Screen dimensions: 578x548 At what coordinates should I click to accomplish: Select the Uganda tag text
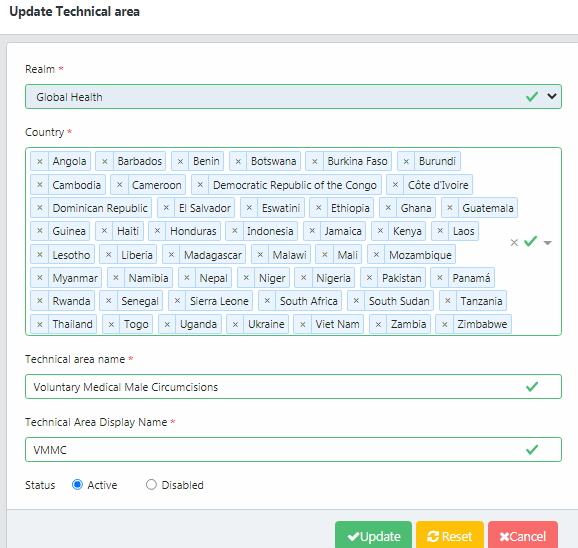[x=198, y=324]
